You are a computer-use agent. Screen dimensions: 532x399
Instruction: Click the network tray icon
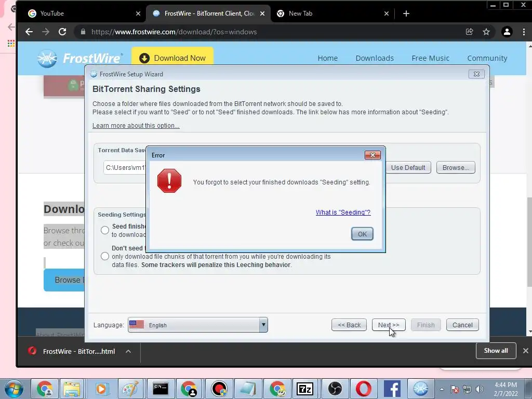[x=467, y=389]
